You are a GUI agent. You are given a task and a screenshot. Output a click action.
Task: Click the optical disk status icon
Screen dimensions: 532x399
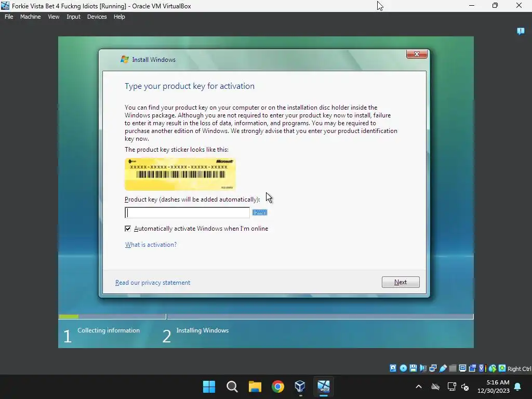pyautogui.click(x=403, y=368)
